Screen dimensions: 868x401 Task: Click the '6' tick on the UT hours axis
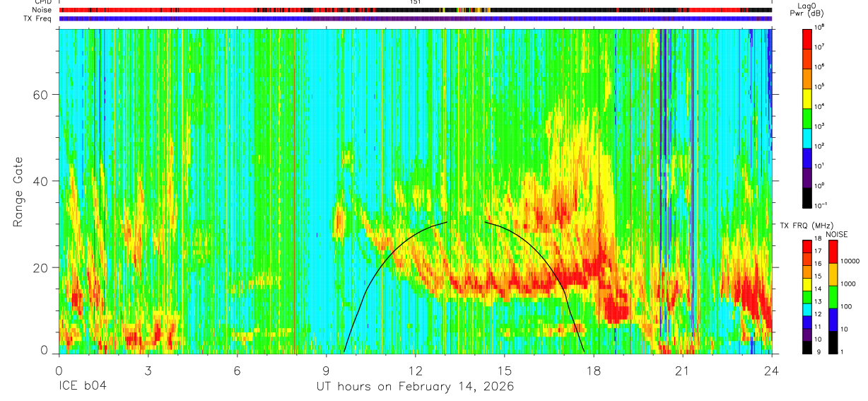tap(237, 370)
